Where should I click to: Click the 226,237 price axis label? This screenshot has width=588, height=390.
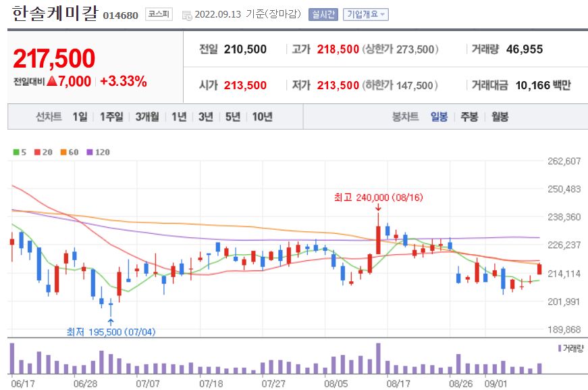(x=564, y=245)
